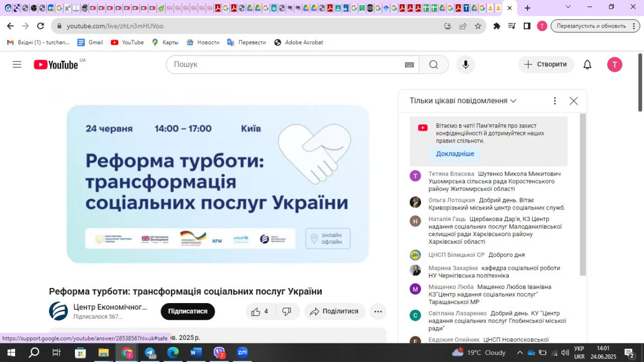
Task: Click chat author 'ЦНСП Білицької СР'
Action: [456, 255]
